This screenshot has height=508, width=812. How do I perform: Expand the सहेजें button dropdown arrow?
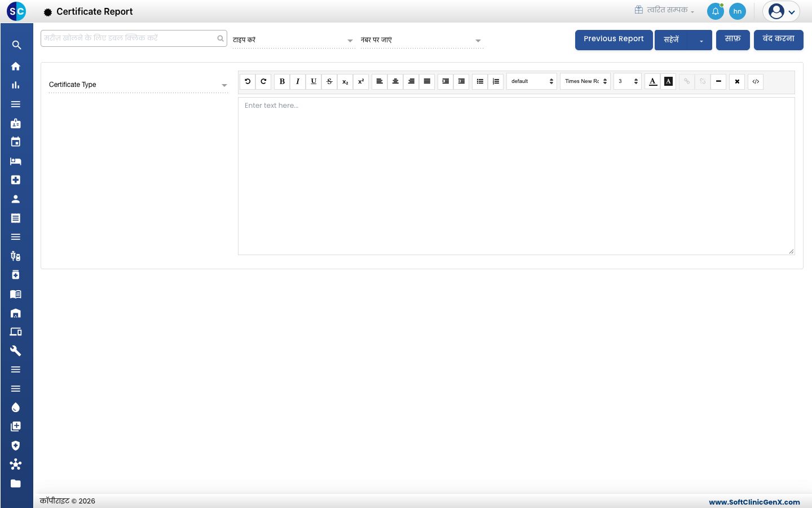(x=701, y=40)
